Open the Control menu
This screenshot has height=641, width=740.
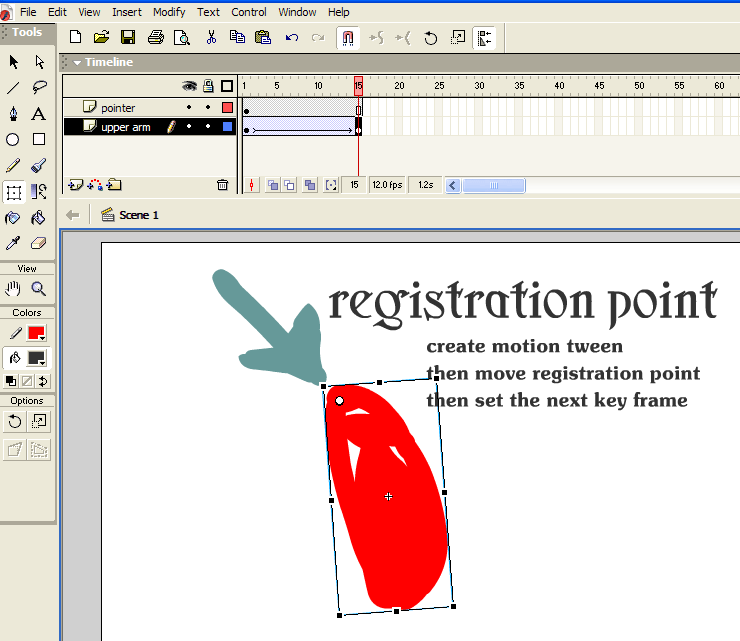click(249, 12)
